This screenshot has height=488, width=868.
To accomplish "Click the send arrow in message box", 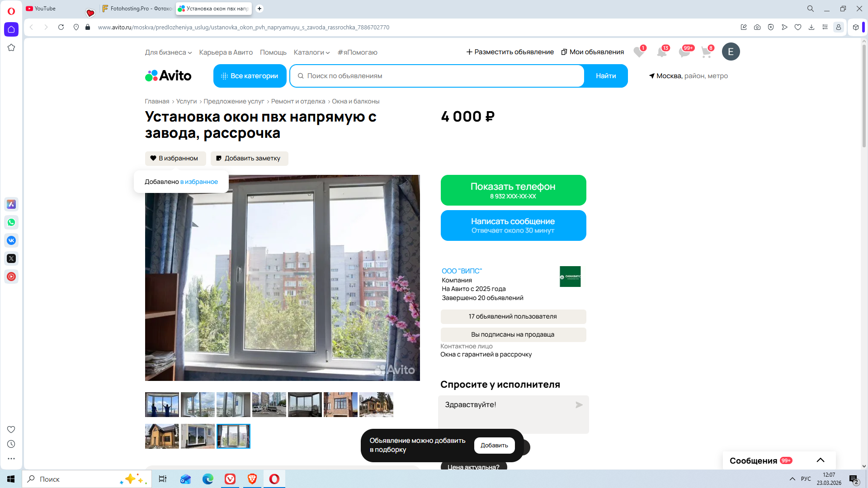I will tap(579, 405).
